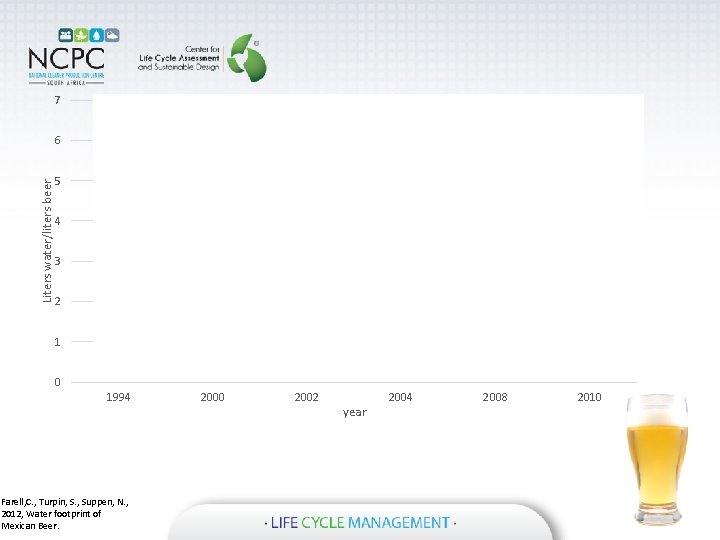Click the grey factory icon above NCPC
720x540 pixels.
pos(112,35)
